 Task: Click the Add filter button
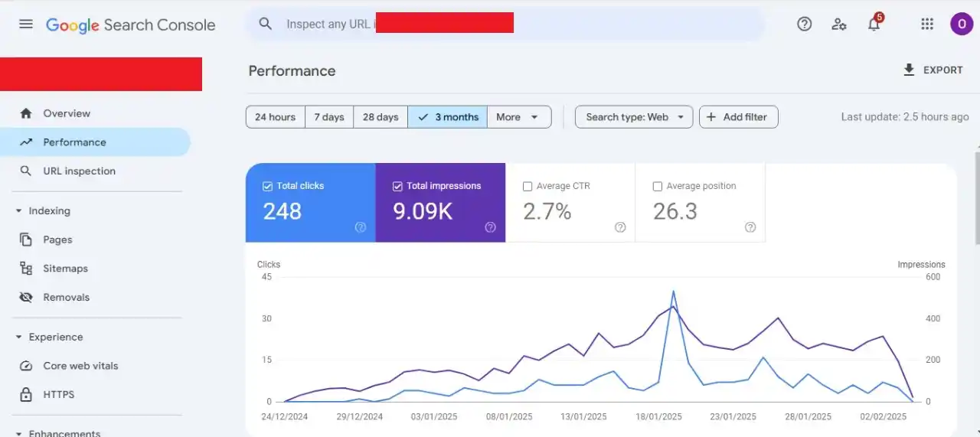pyautogui.click(x=738, y=117)
